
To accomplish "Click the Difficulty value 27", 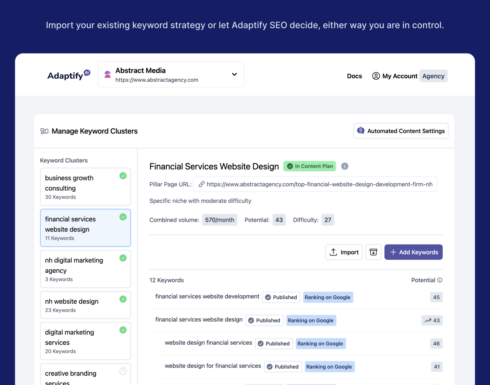I will pyautogui.click(x=328, y=220).
